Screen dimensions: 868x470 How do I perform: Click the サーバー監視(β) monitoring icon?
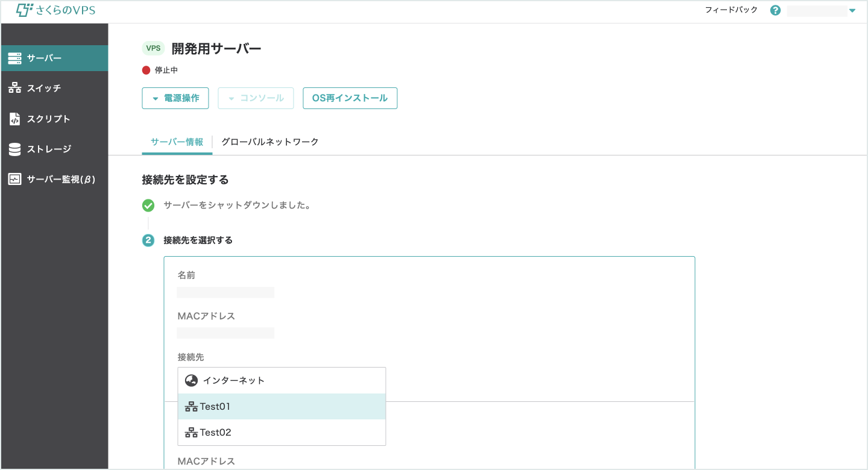(14, 178)
